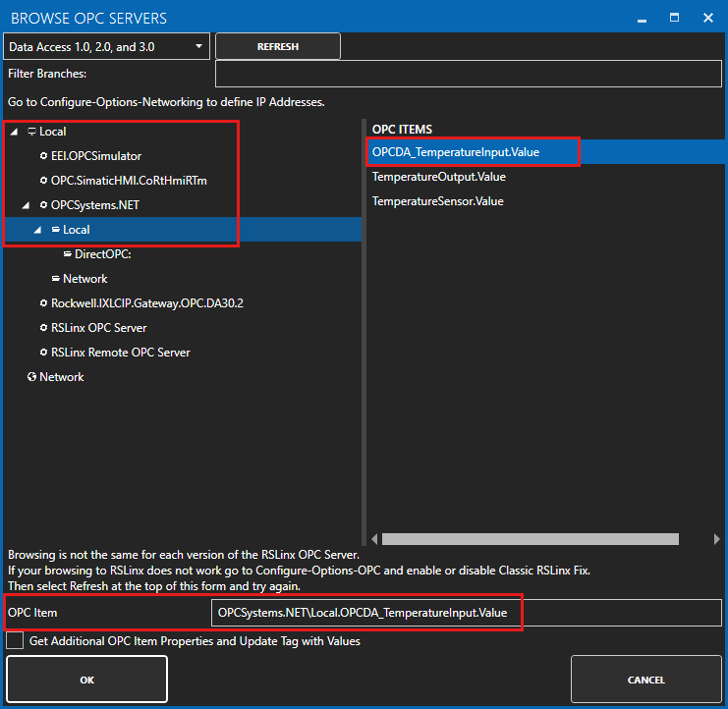Click the right scroll arrow of OPC Items
This screenshot has width=728, height=709.
pos(717,539)
